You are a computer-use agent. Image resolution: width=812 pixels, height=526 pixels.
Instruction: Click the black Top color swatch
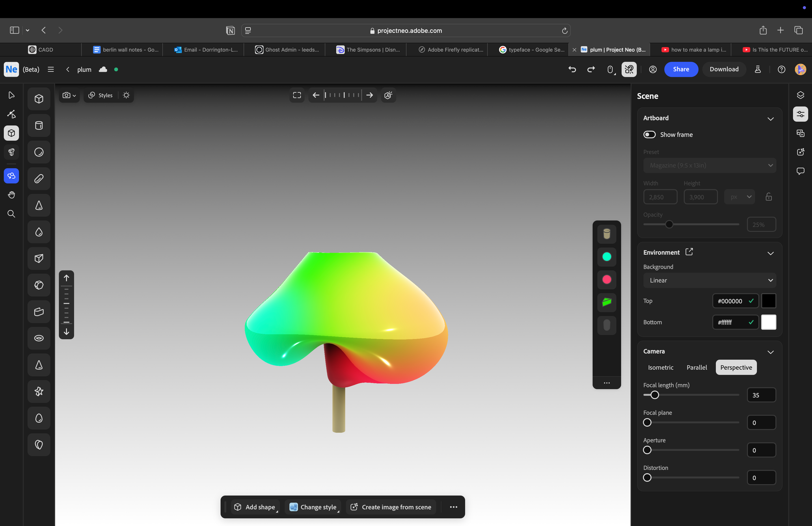click(x=769, y=301)
